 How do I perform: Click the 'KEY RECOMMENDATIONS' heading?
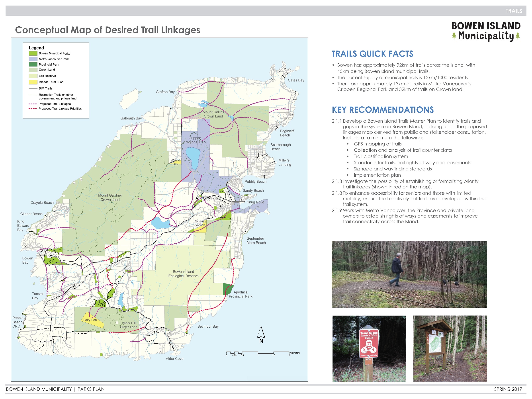coord(383,110)
